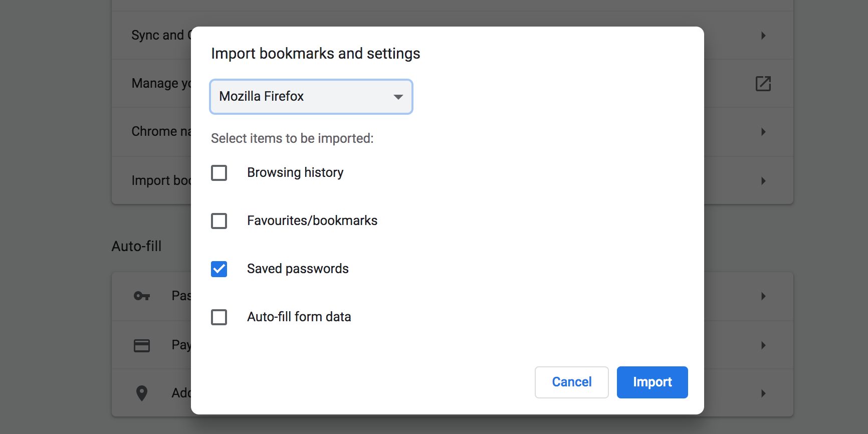Click the Auto-fill form data label
The height and width of the screenshot is (434, 868).
click(x=299, y=317)
